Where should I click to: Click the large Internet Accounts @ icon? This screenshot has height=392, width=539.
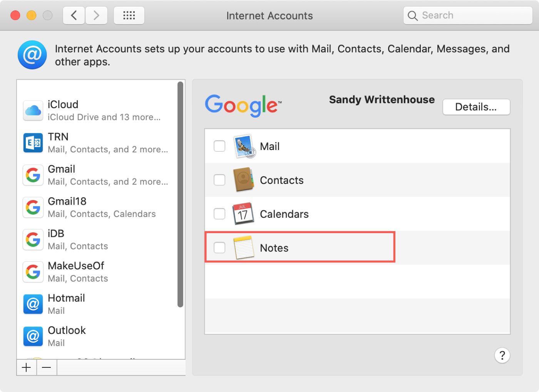pyautogui.click(x=32, y=55)
